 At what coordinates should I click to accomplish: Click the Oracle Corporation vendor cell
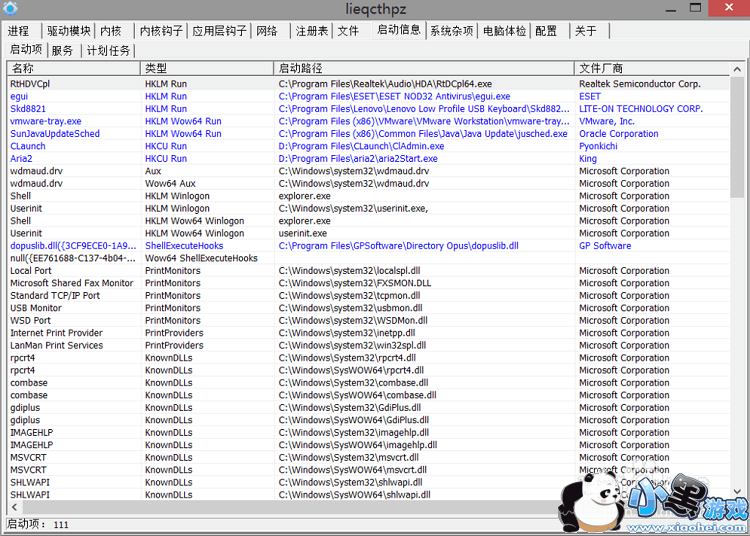point(618,133)
